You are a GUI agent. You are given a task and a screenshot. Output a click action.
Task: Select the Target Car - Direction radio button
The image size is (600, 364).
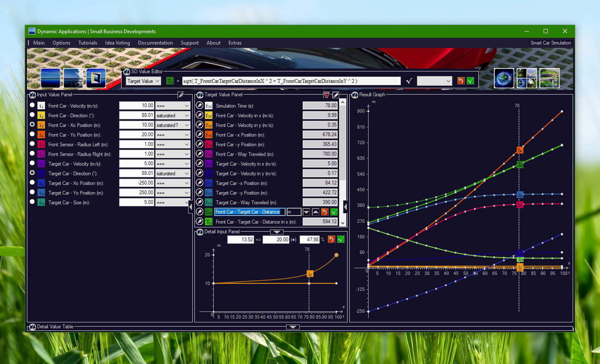point(32,173)
